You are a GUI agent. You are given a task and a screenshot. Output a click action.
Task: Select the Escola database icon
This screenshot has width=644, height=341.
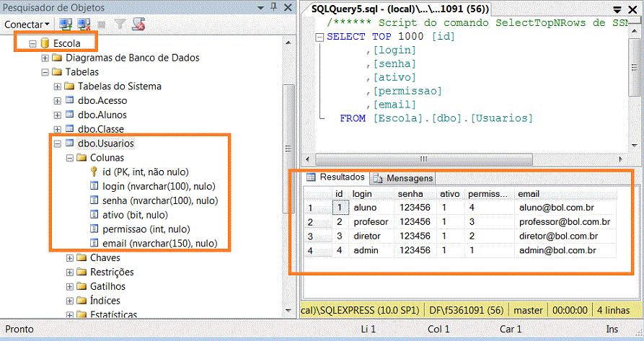(x=45, y=43)
